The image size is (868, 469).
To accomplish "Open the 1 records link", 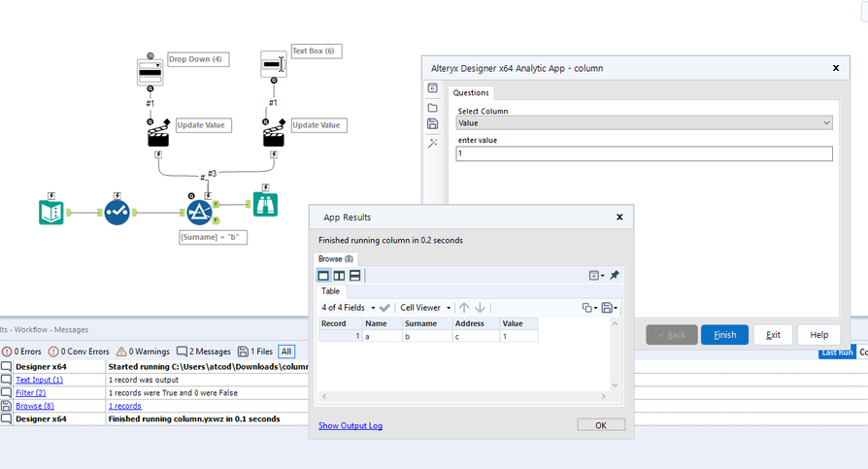I will (x=125, y=406).
